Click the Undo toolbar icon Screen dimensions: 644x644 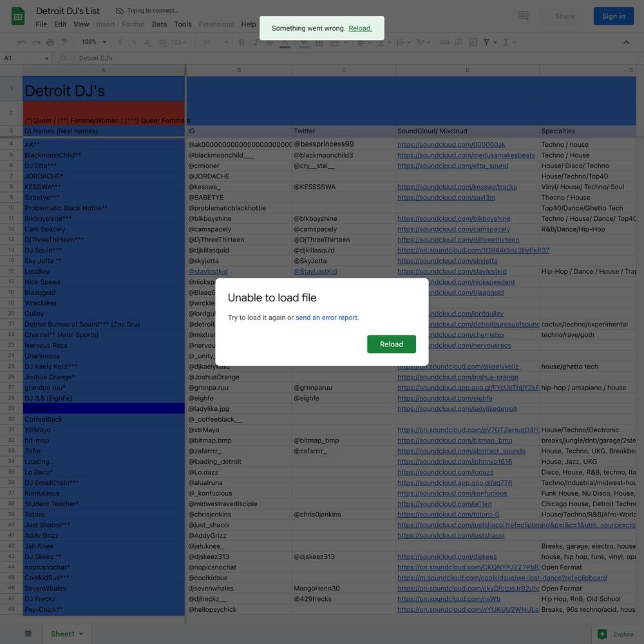tap(22, 43)
